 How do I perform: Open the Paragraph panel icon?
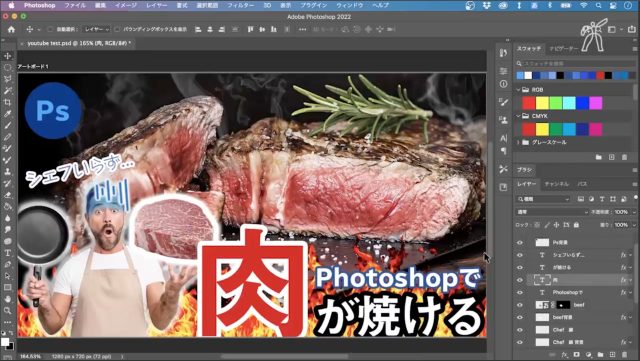[x=503, y=151]
